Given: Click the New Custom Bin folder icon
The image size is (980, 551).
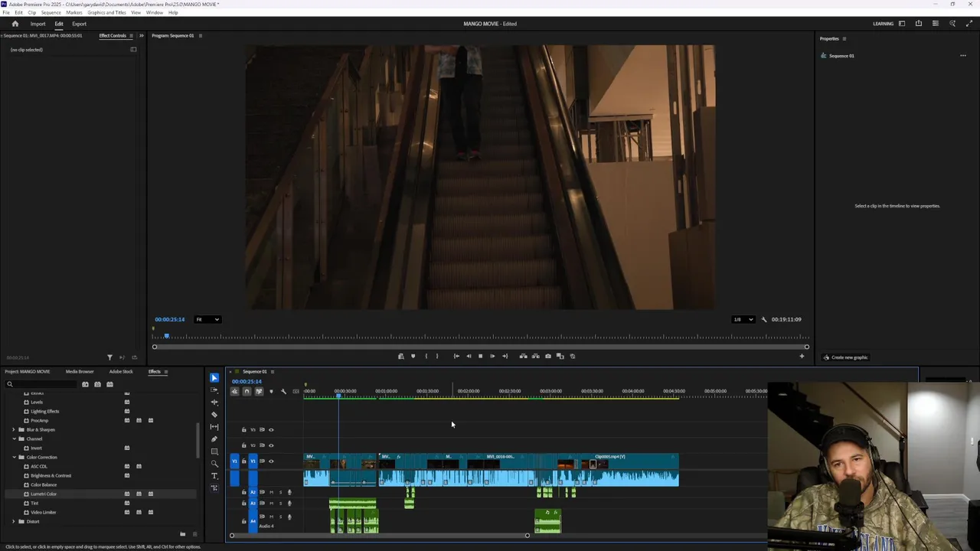Looking at the screenshot, I should pos(182,534).
